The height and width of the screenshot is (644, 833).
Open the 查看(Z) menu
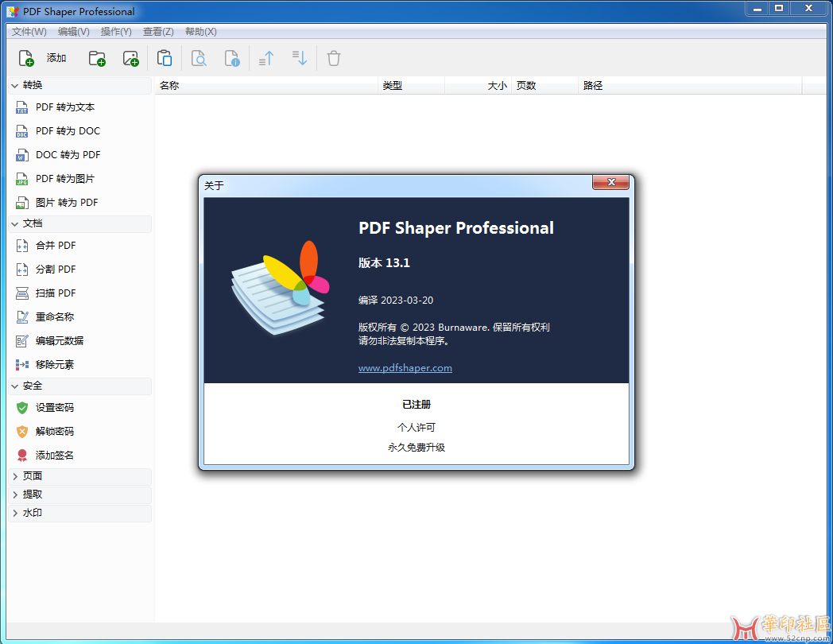(158, 31)
